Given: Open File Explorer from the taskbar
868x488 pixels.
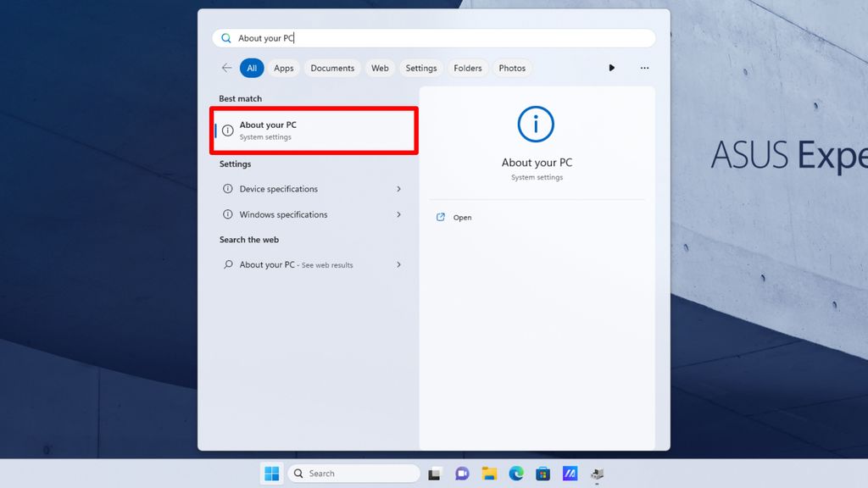Looking at the screenshot, I should (488, 473).
